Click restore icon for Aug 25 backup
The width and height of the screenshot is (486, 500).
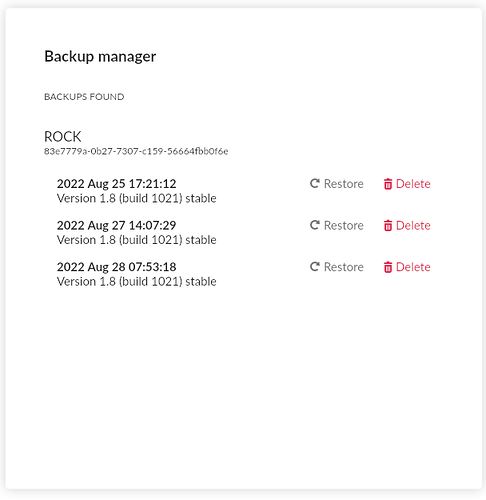click(315, 183)
